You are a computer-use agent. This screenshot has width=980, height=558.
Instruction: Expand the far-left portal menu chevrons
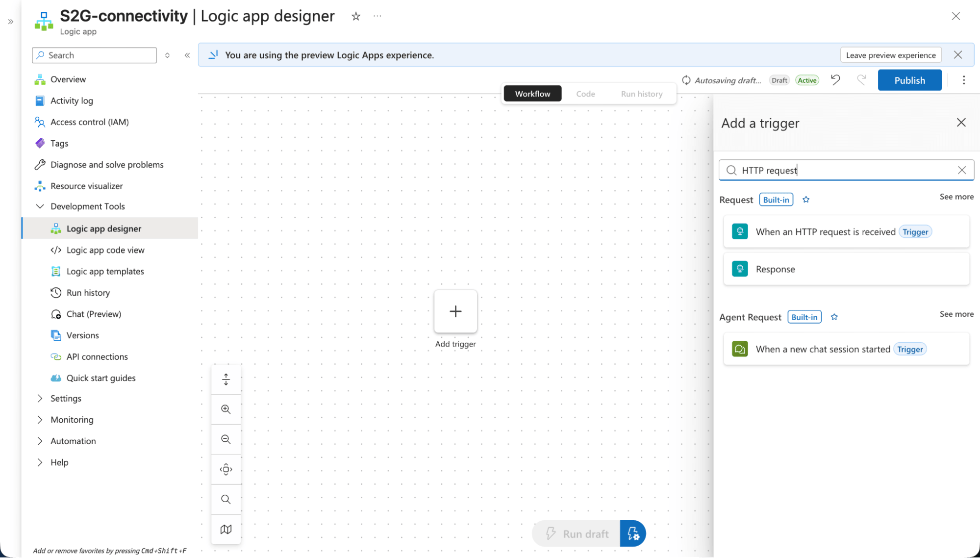pos(10,22)
